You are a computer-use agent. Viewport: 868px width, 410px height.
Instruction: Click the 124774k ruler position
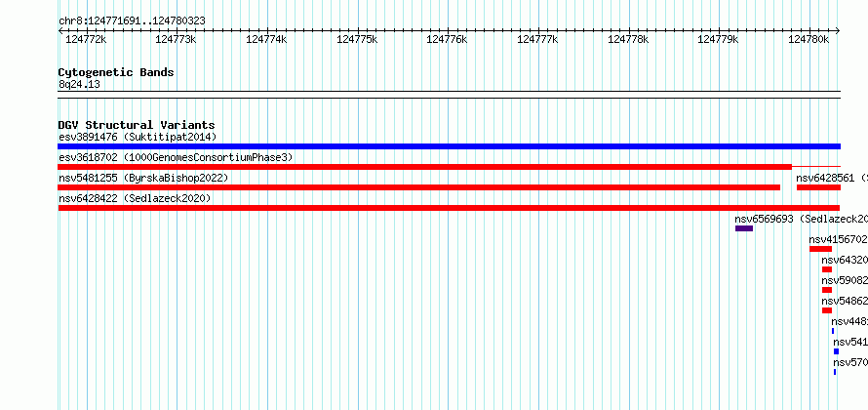point(266,39)
